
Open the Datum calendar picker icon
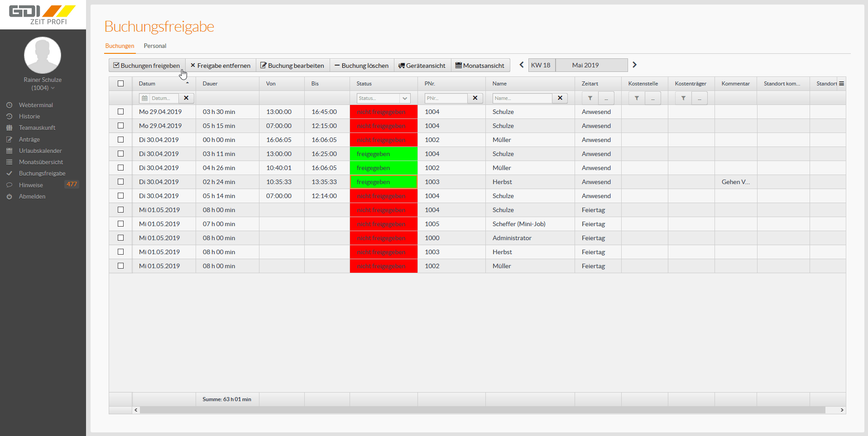(x=145, y=98)
